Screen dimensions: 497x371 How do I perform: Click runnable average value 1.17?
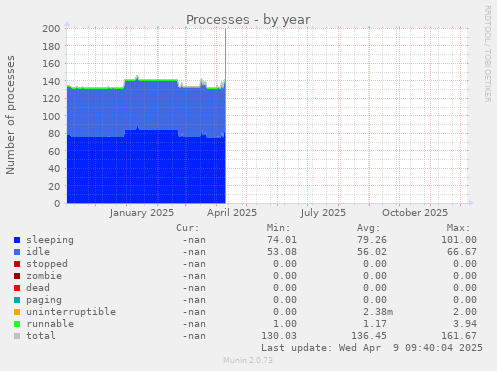tap(375, 324)
